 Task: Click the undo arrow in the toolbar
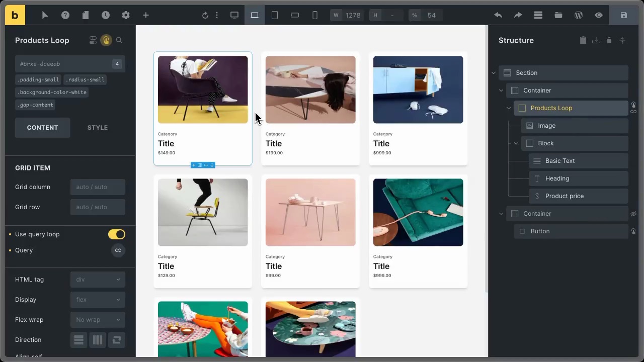[x=498, y=15]
